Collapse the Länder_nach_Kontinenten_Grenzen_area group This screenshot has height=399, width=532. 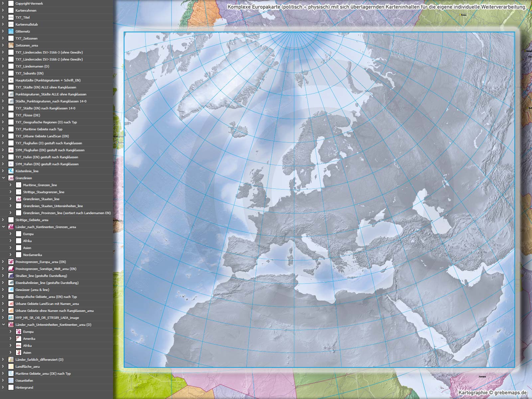point(3,227)
